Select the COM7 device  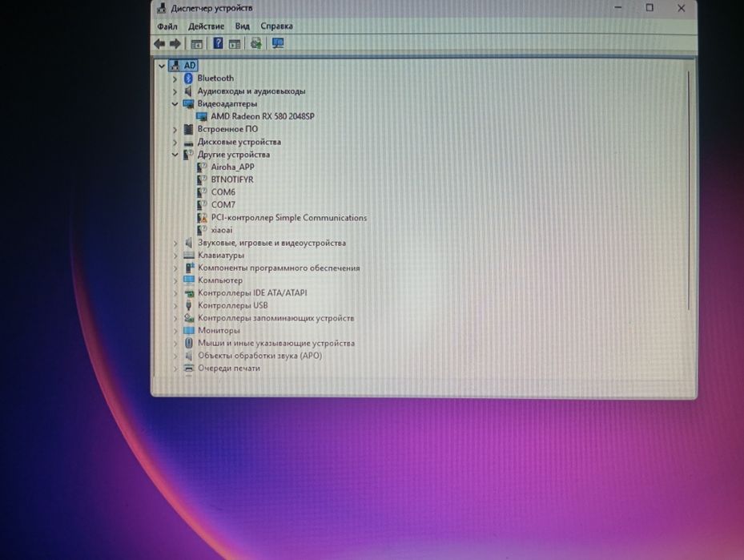(223, 205)
